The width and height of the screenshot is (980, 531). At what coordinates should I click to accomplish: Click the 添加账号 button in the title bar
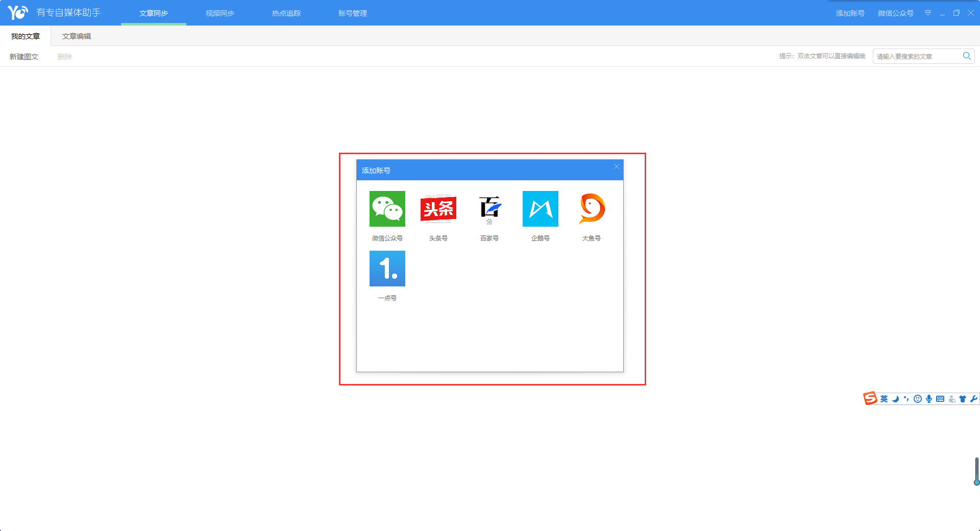(x=850, y=13)
